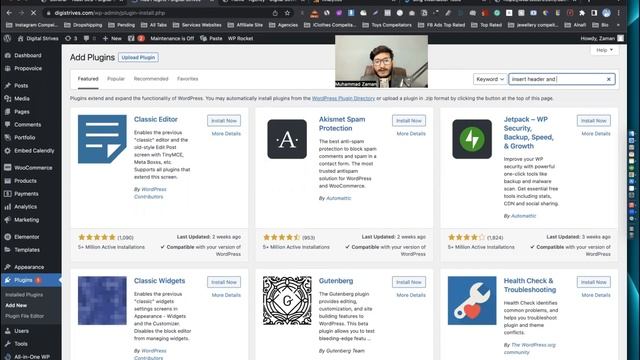Open More Details for Akismet
Viewport: 640px width, 360px height.
click(x=411, y=134)
